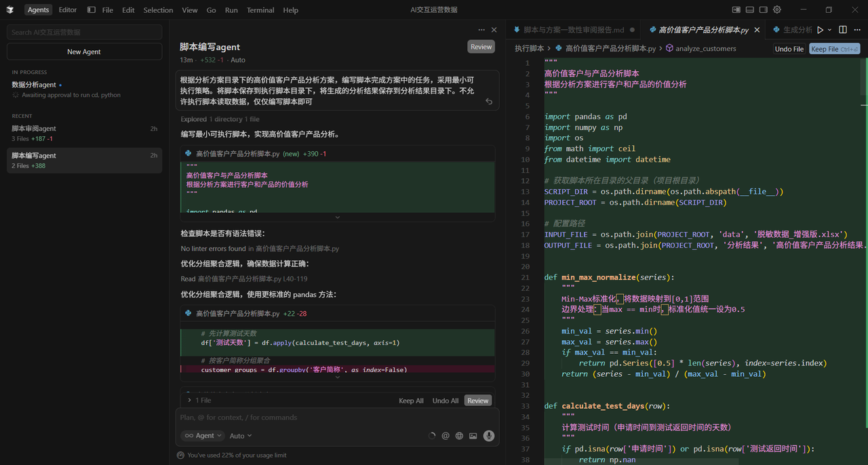Click the Keep File button
This screenshot has height=465, width=868.
834,49
